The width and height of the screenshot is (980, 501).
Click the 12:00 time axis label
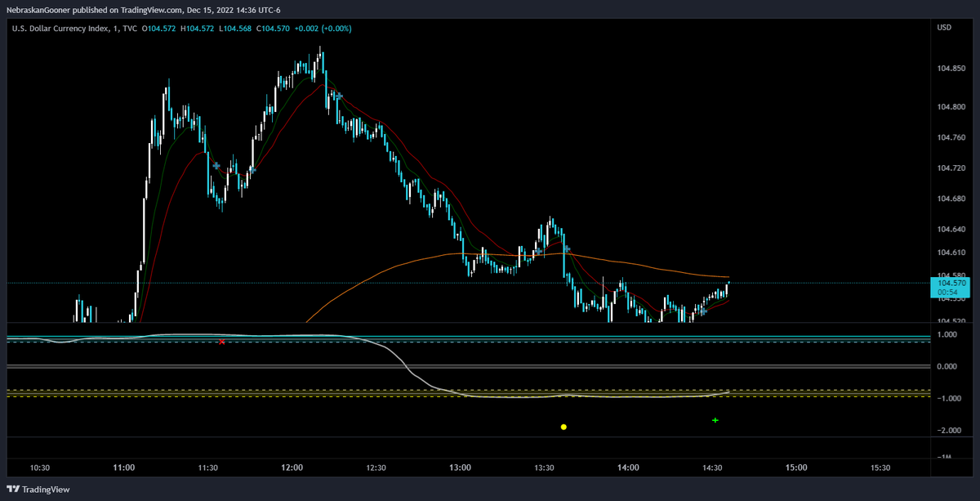coord(292,468)
